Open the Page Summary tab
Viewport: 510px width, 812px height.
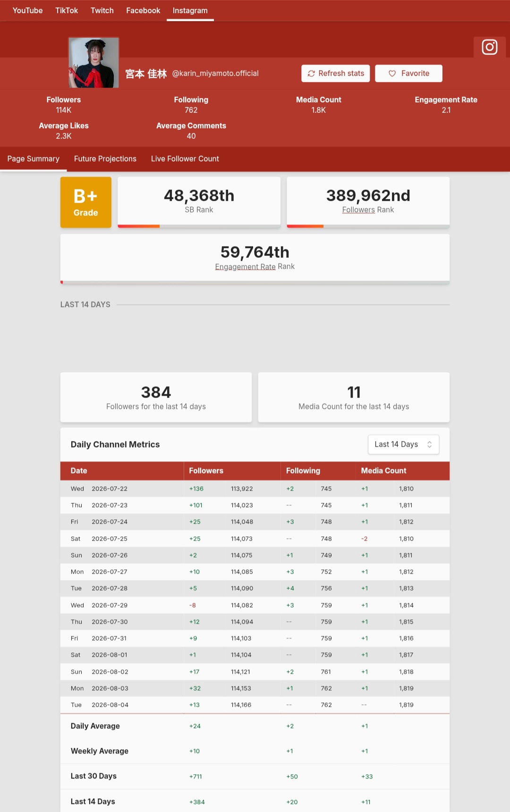33,159
